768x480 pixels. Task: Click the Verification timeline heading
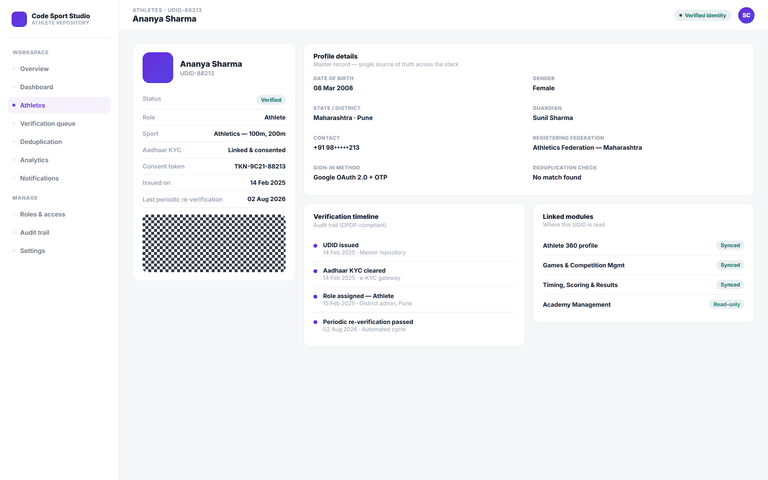click(x=346, y=216)
